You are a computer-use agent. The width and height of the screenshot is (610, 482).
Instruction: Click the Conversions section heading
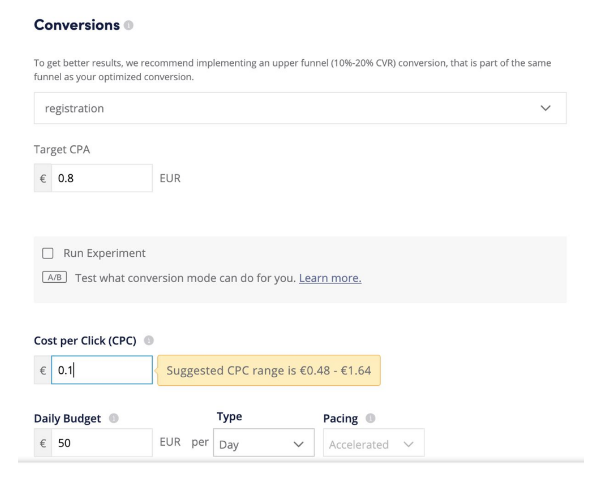77,25
